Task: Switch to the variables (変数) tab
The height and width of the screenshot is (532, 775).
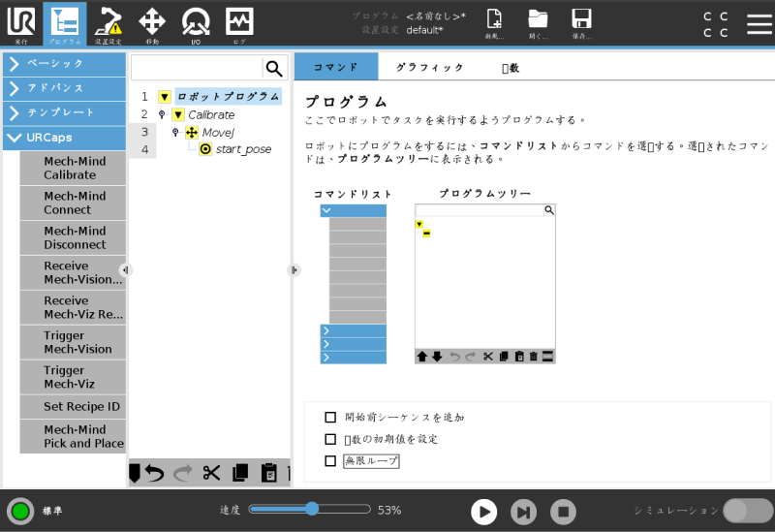Action: [x=511, y=68]
